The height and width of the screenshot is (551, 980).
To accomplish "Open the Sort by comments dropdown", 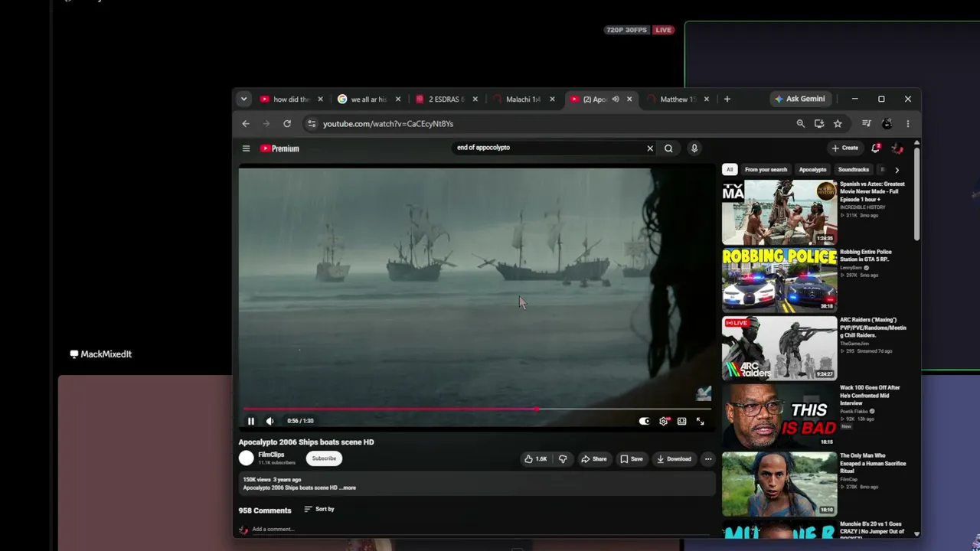I will point(319,509).
